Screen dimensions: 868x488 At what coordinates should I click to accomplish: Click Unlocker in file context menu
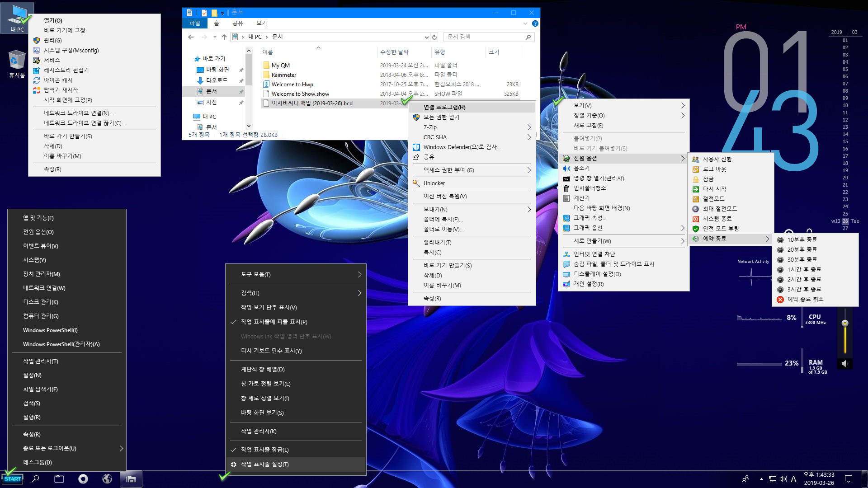[x=472, y=183]
